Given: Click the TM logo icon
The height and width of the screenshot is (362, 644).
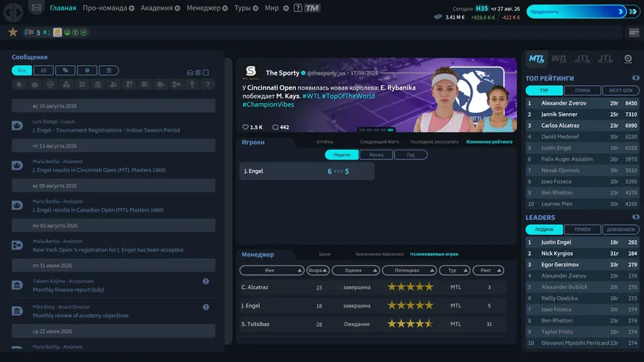Looking at the screenshot, I should coord(312,7).
